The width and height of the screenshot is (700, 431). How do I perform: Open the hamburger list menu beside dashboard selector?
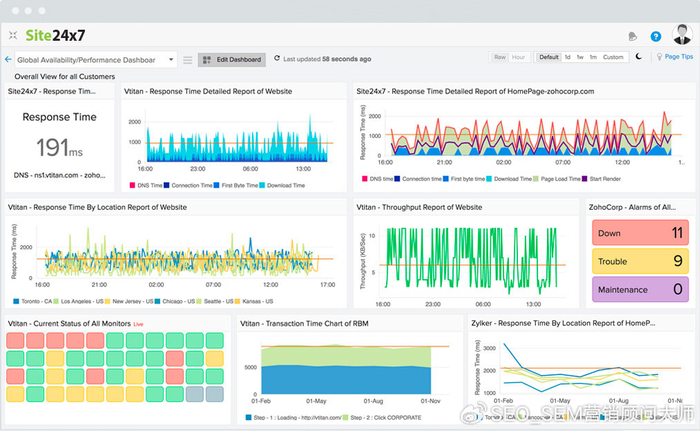pyautogui.click(x=188, y=60)
